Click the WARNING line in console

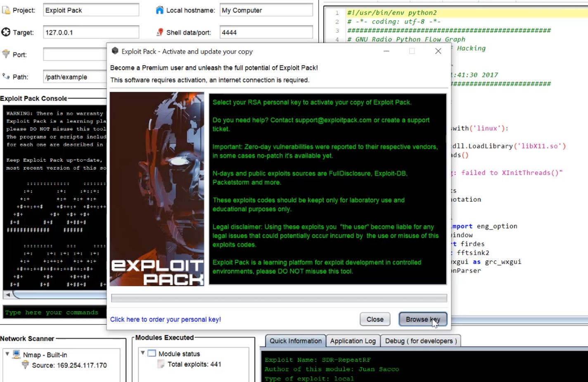tap(55, 113)
